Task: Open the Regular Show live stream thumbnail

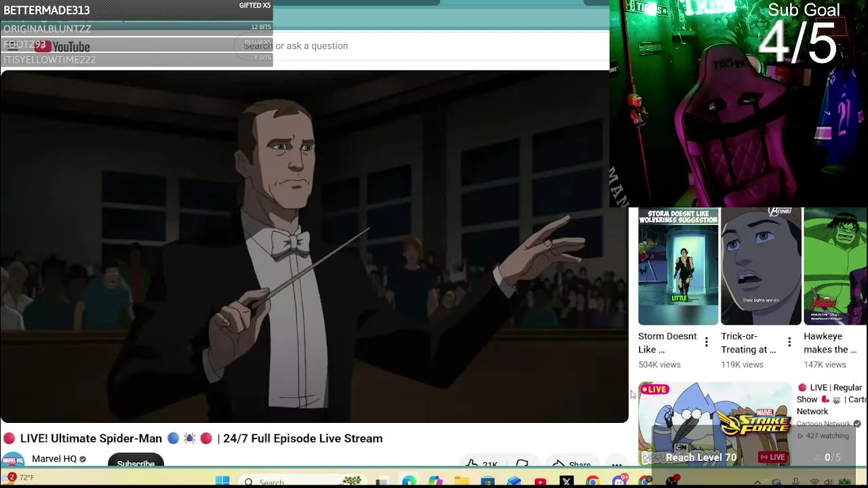Action: click(x=715, y=424)
